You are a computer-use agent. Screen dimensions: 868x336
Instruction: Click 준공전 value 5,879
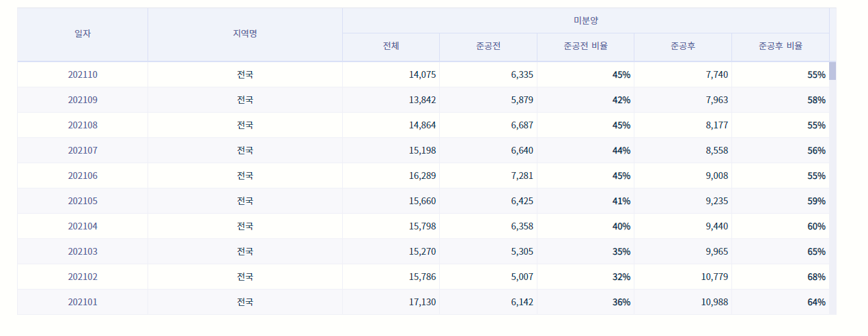click(x=522, y=100)
